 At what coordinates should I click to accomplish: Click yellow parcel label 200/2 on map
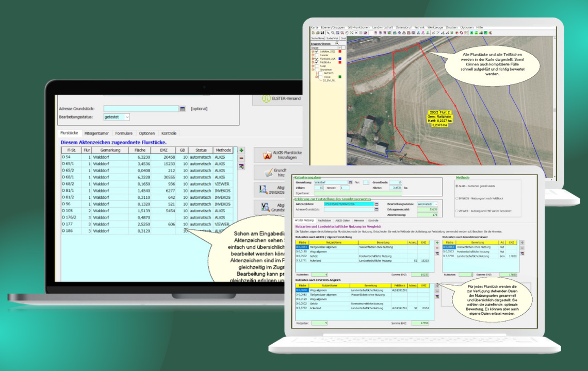click(x=439, y=119)
